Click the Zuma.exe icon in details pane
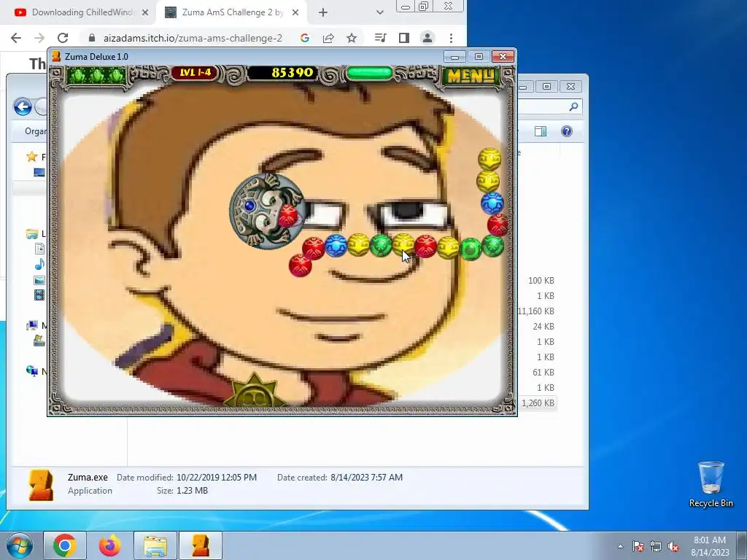Viewport: 747px width, 560px height. pyautogui.click(x=41, y=485)
